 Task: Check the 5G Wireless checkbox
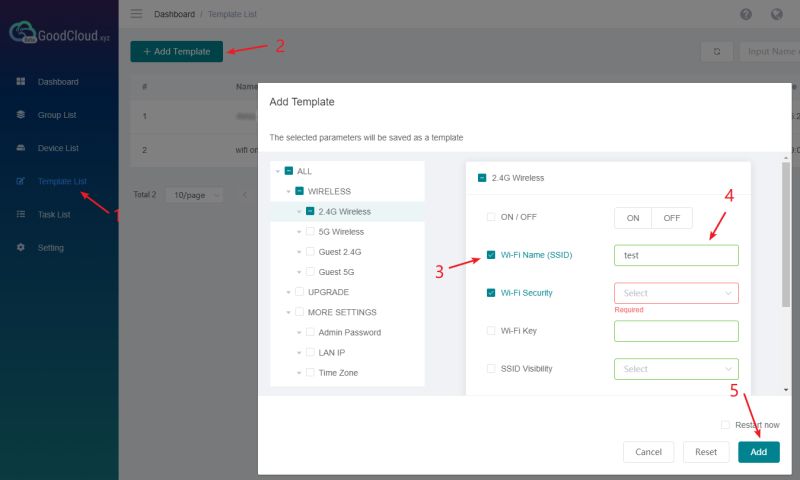tap(310, 231)
